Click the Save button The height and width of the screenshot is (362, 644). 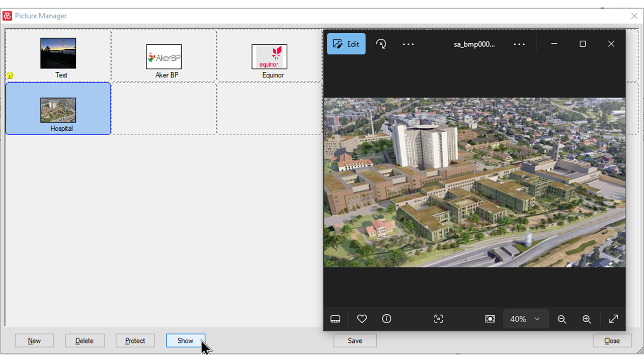tap(355, 340)
